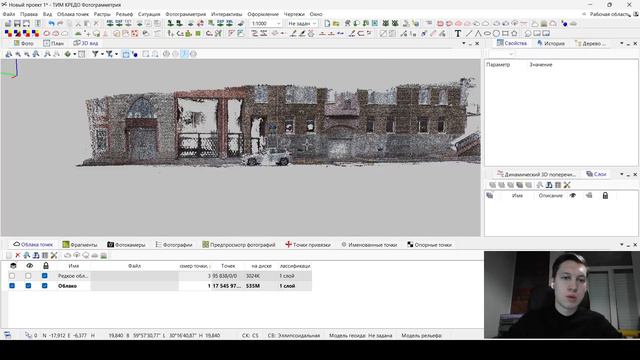Click the Точек column header
Screen dimensions: 640x360
click(x=228, y=266)
